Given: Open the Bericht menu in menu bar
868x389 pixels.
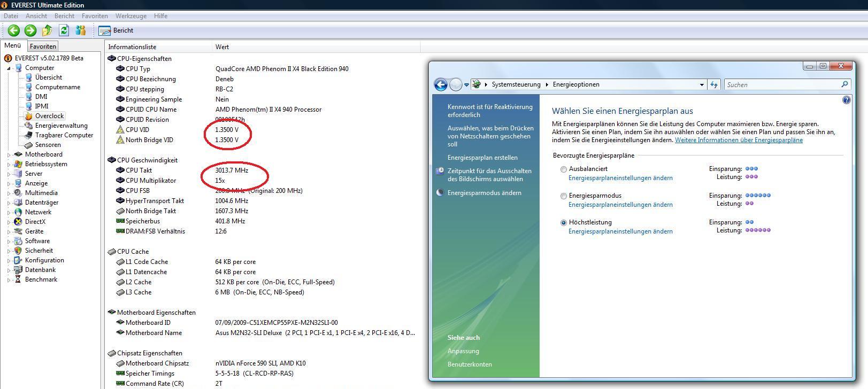Looking at the screenshot, I should pyautogui.click(x=64, y=16).
